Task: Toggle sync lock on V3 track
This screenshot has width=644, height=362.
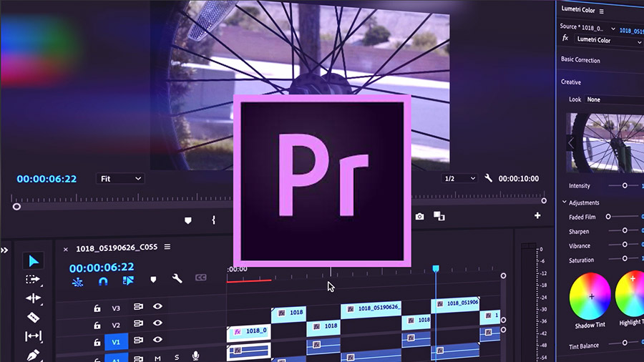Action: point(138,307)
